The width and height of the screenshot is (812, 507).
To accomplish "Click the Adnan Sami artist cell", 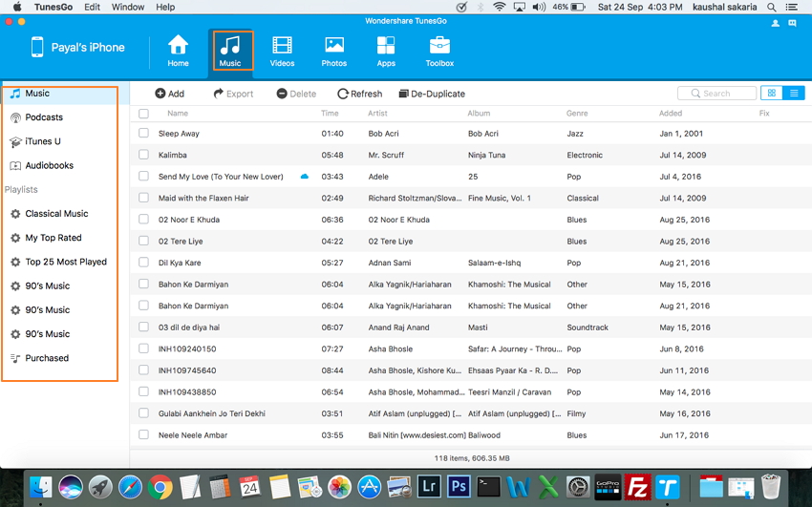I will pos(390,263).
